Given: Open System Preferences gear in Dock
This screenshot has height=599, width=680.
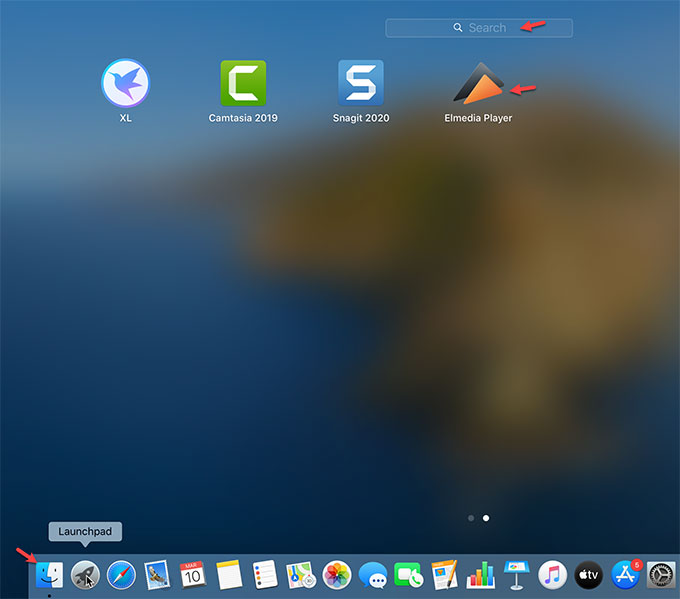Looking at the screenshot, I should pos(660,575).
